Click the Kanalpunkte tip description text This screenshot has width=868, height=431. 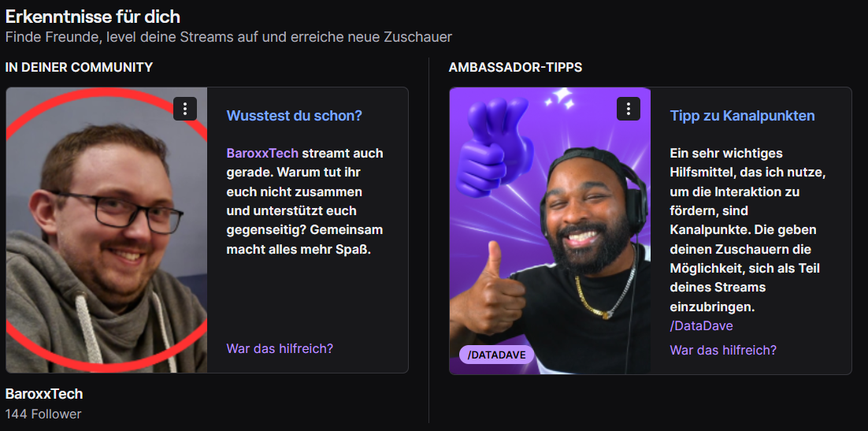(747, 230)
